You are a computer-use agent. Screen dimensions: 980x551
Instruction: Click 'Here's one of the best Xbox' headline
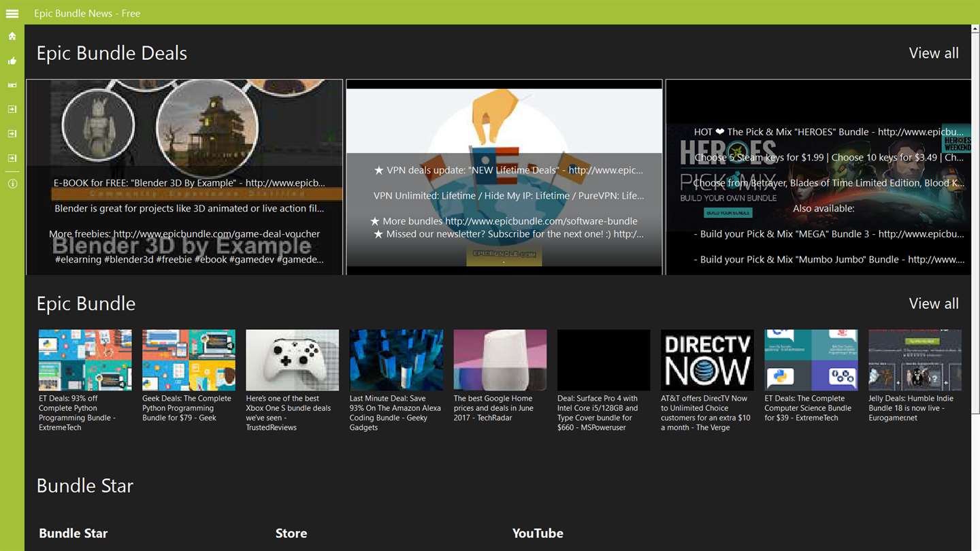tap(289, 413)
